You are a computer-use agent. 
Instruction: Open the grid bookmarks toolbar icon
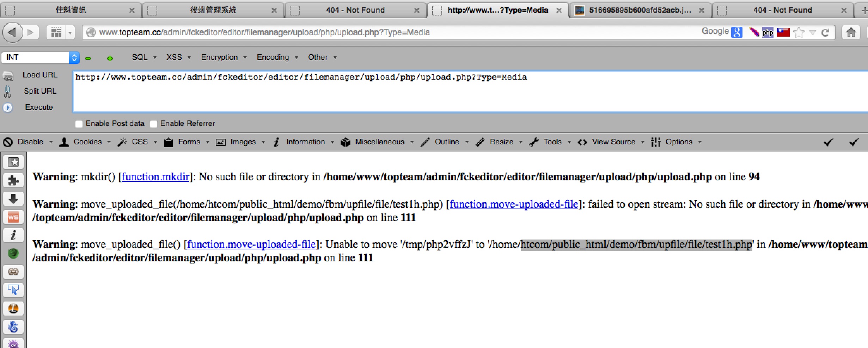click(56, 32)
